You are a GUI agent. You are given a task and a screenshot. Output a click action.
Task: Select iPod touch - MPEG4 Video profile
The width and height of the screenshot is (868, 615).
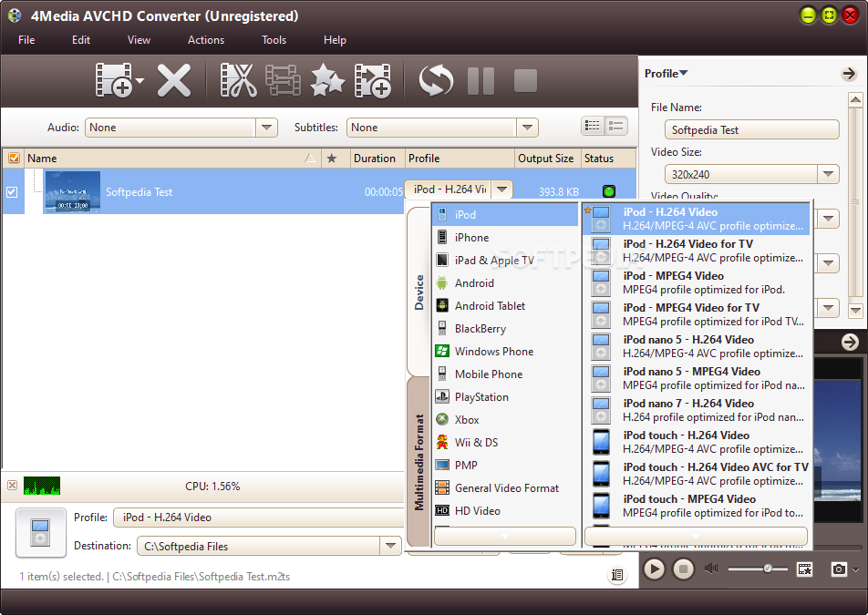pos(697,506)
